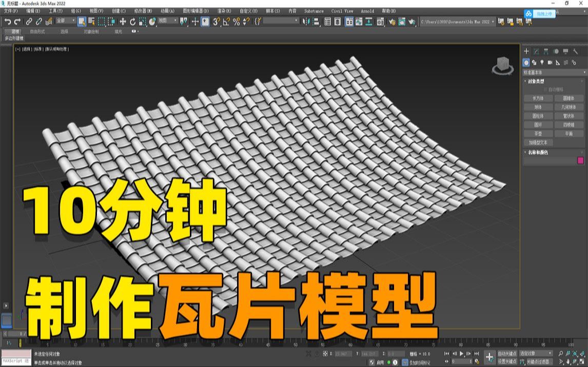Enable the 自动栅格 (AutoGrid) checkbox
Screen dimensions: 588x367
point(545,89)
